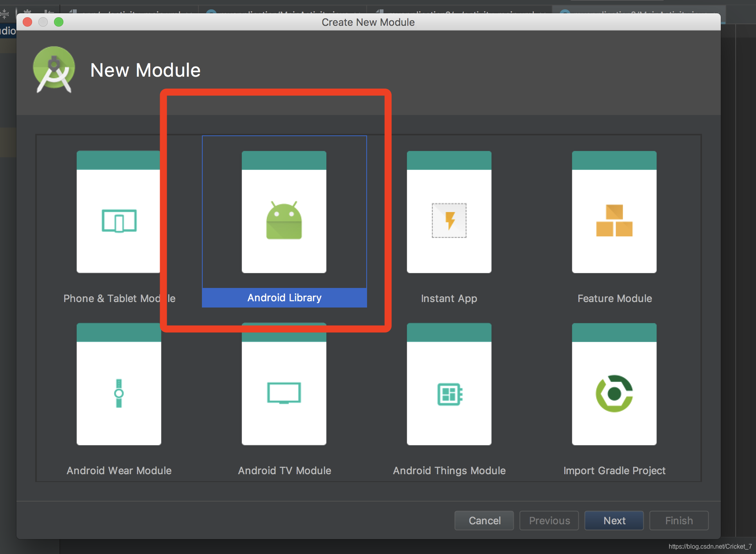Click the Previous button

tap(549, 520)
